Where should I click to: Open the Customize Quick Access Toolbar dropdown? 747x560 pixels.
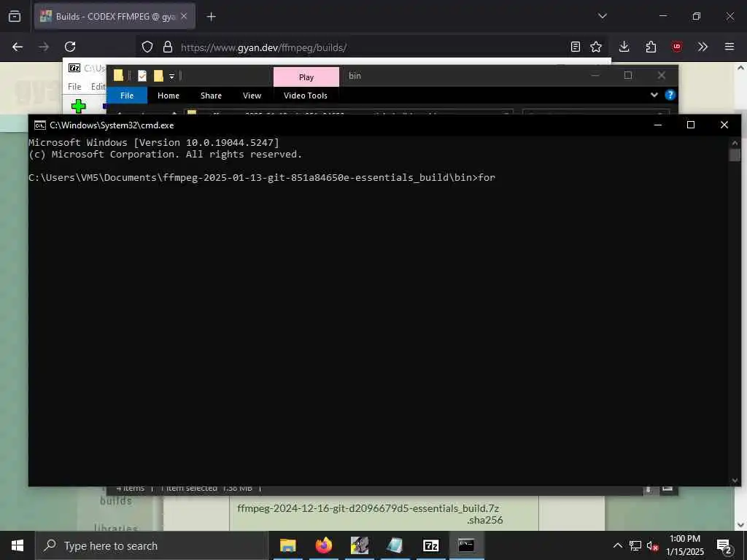[171, 76]
